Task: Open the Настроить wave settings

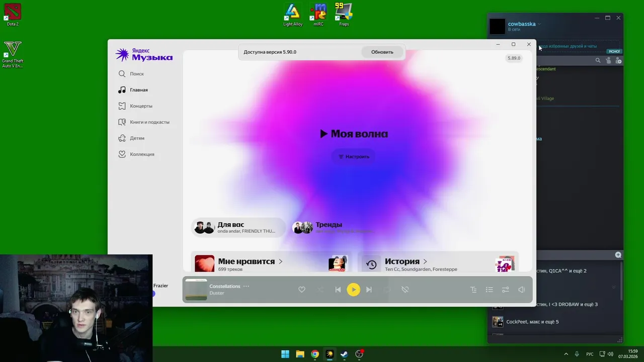Action: point(354,157)
